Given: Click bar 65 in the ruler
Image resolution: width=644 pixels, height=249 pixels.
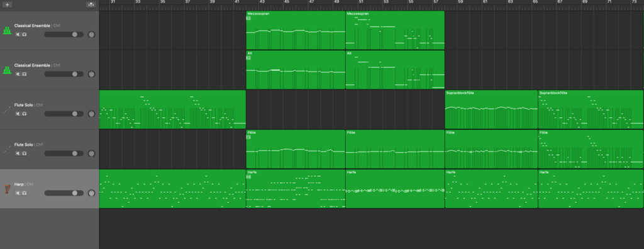Looking at the screenshot, I should tap(535, 2).
